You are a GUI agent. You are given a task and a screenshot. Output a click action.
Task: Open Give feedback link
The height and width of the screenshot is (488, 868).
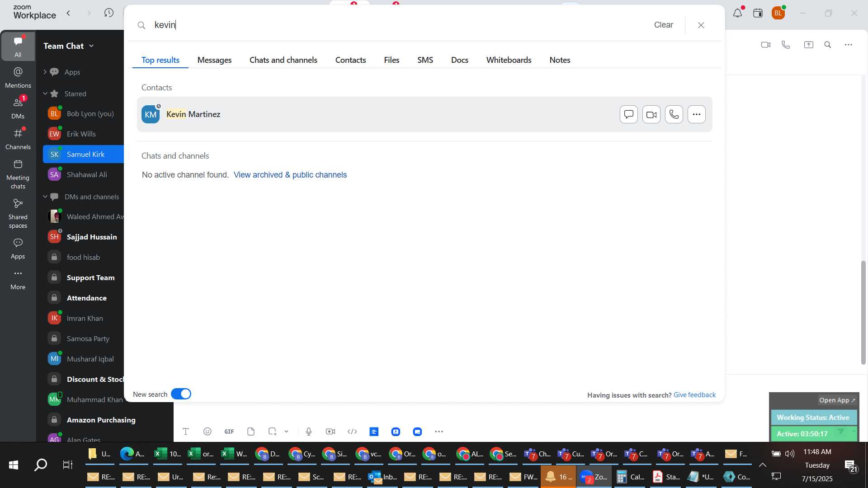pos(694,395)
